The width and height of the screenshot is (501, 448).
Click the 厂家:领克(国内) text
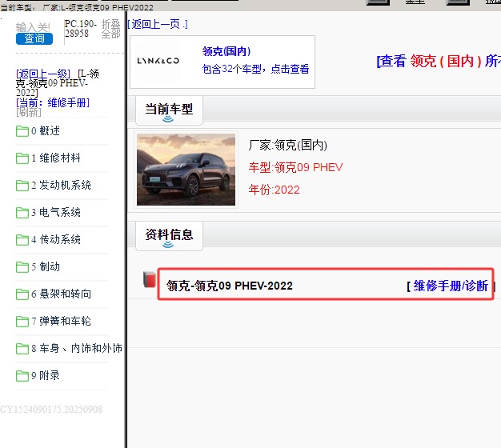(x=288, y=145)
